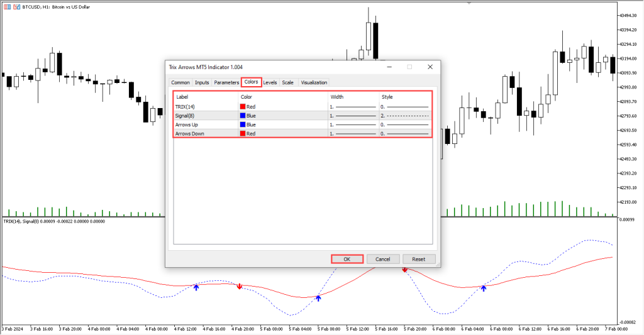Switch to the Levels tab

270,82
